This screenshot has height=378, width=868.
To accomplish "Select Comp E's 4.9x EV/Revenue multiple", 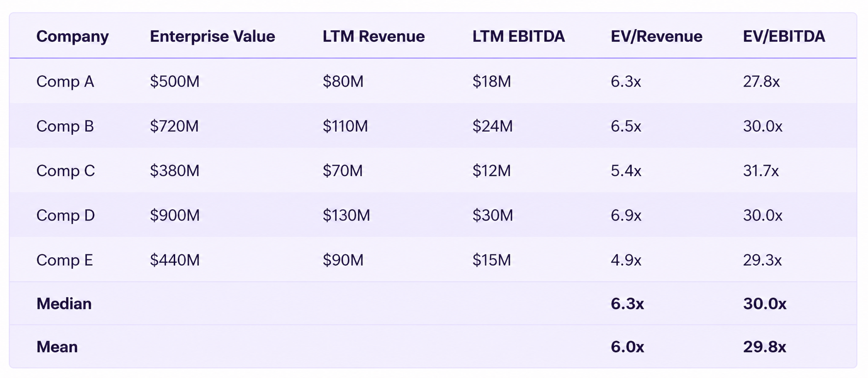I will 626,260.
